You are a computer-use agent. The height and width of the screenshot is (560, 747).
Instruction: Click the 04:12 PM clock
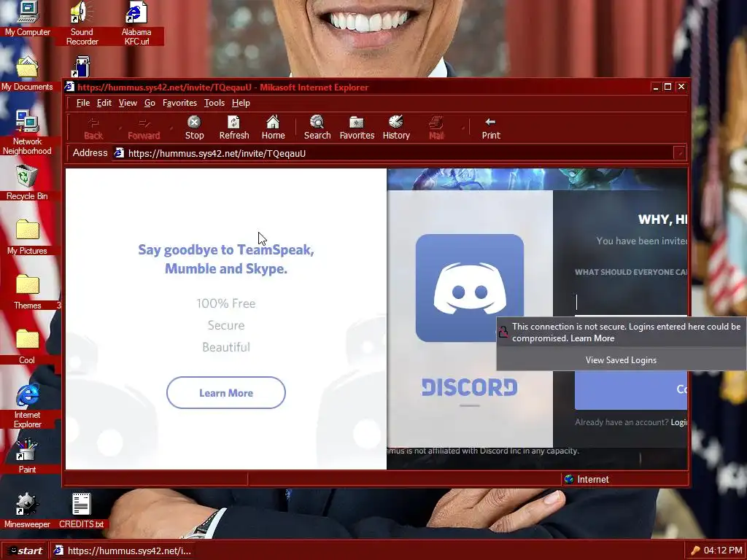coord(723,551)
